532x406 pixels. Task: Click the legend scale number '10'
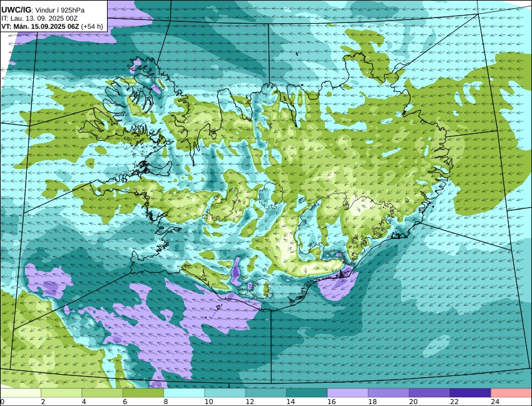pyautogui.click(x=208, y=402)
